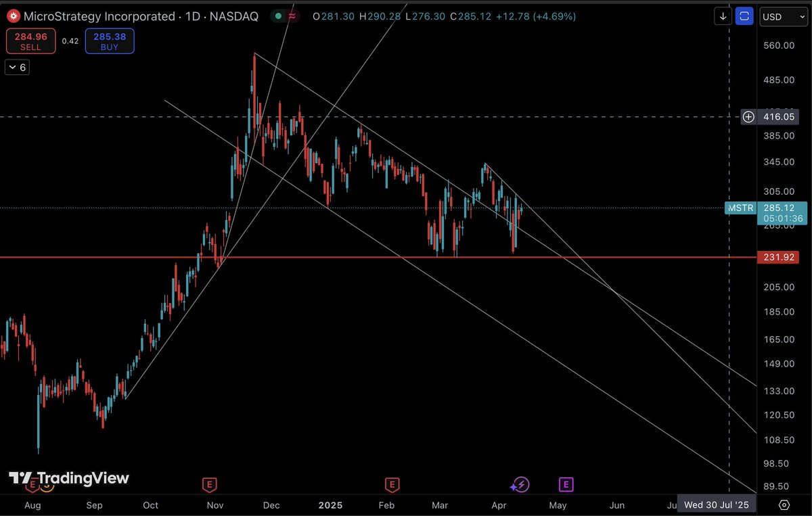
Task: Click the 165.00 price scale label
Action: click(x=777, y=339)
